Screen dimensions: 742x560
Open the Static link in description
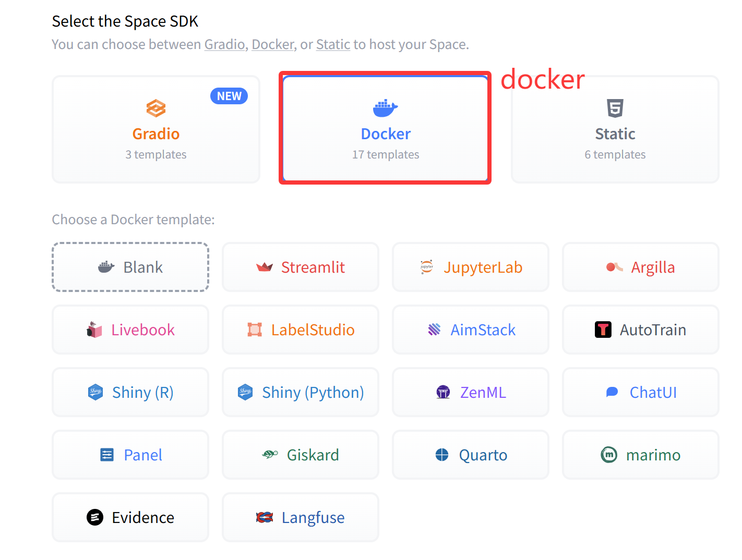pos(333,44)
